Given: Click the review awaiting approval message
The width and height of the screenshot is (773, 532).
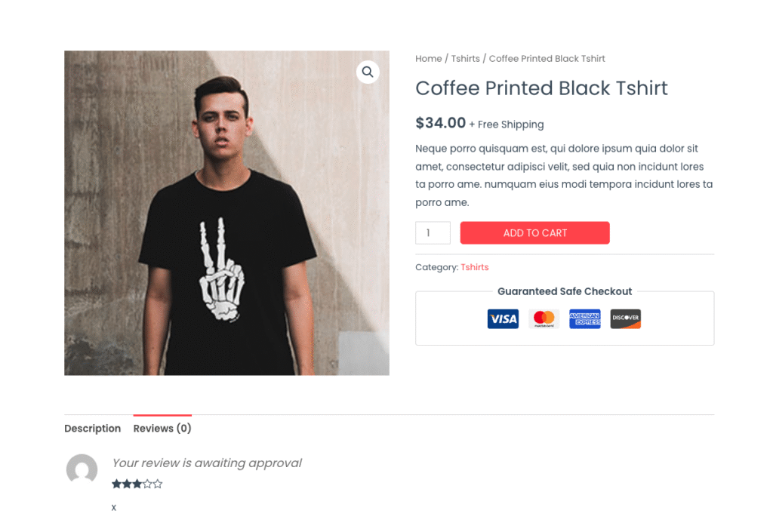Looking at the screenshot, I should click(x=207, y=463).
